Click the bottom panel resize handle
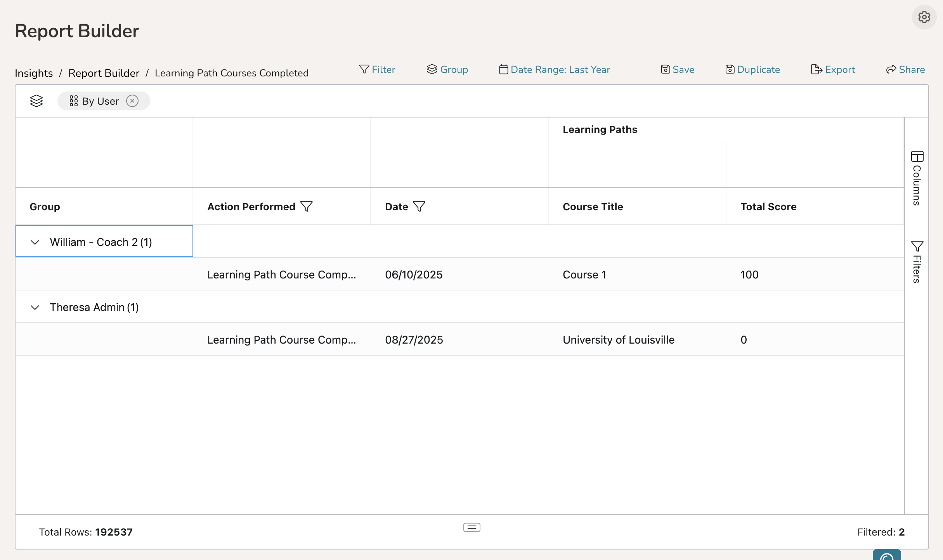943x560 pixels. point(471,527)
